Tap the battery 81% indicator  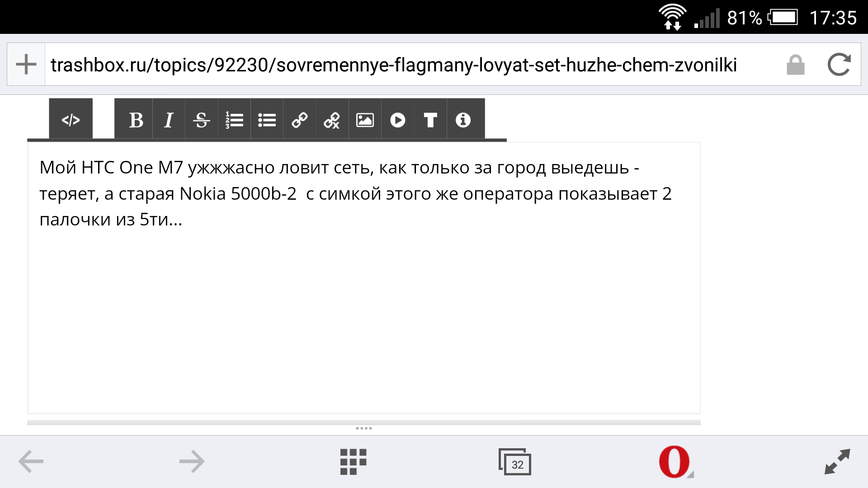[762, 18]
